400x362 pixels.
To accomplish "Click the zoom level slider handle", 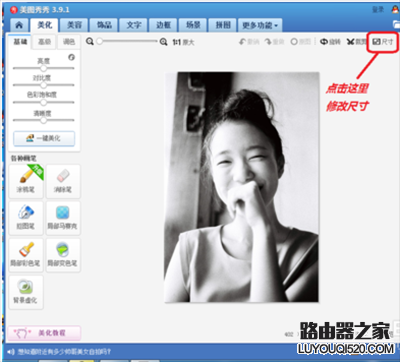I will click(x=99, y=41).
